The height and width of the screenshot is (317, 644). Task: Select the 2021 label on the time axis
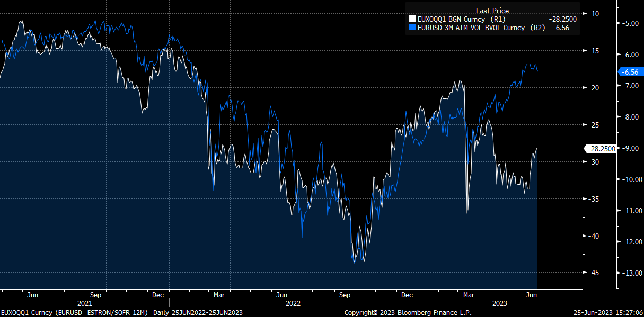click(85, 304)
